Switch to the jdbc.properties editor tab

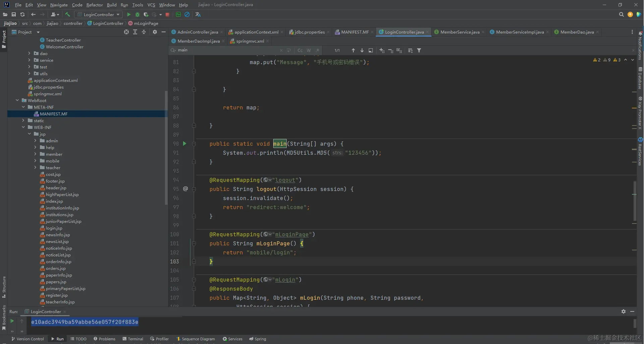point(309,32)
